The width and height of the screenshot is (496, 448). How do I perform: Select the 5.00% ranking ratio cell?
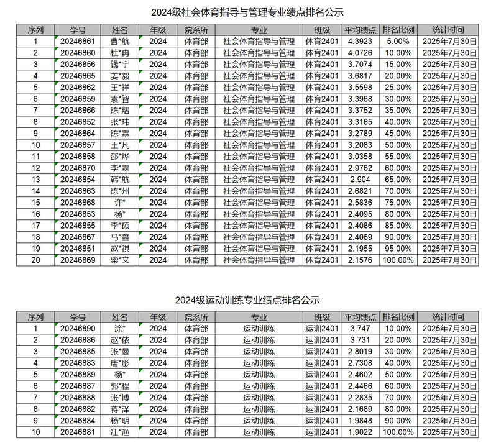[x=398, y=42]
